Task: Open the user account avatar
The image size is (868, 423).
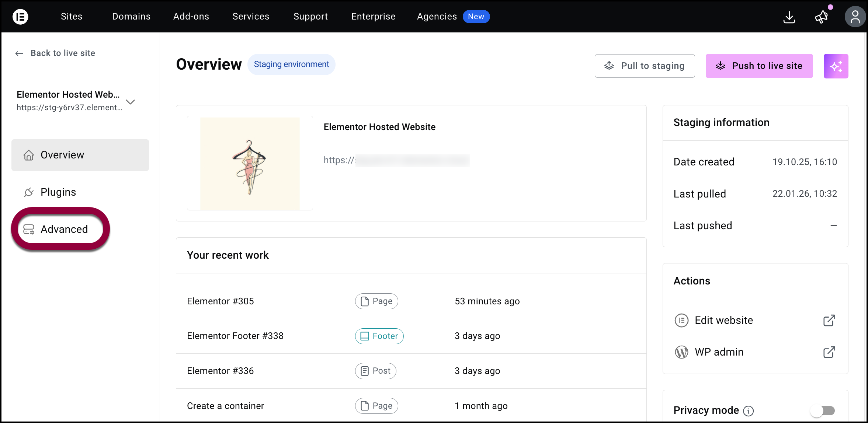Action: point(855,17)
